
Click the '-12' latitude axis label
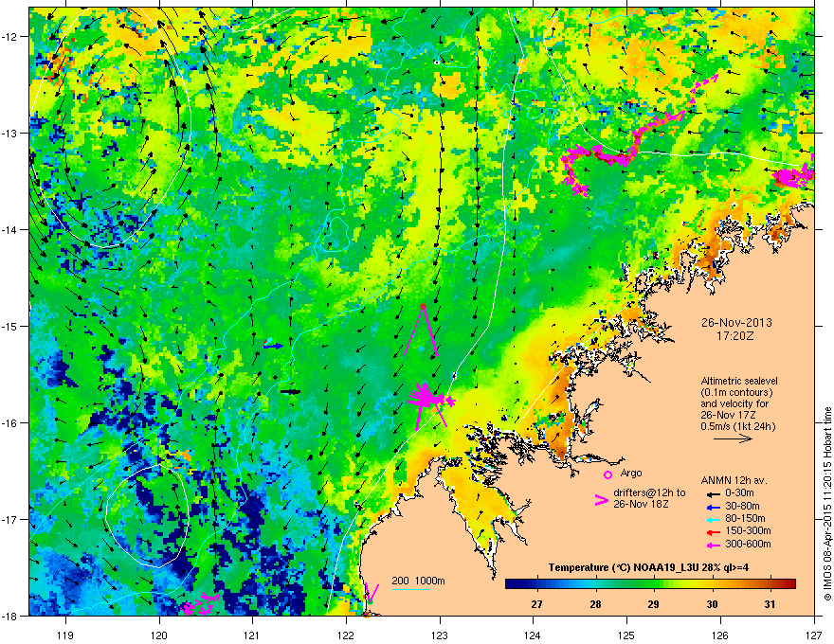tap(9, 36)
